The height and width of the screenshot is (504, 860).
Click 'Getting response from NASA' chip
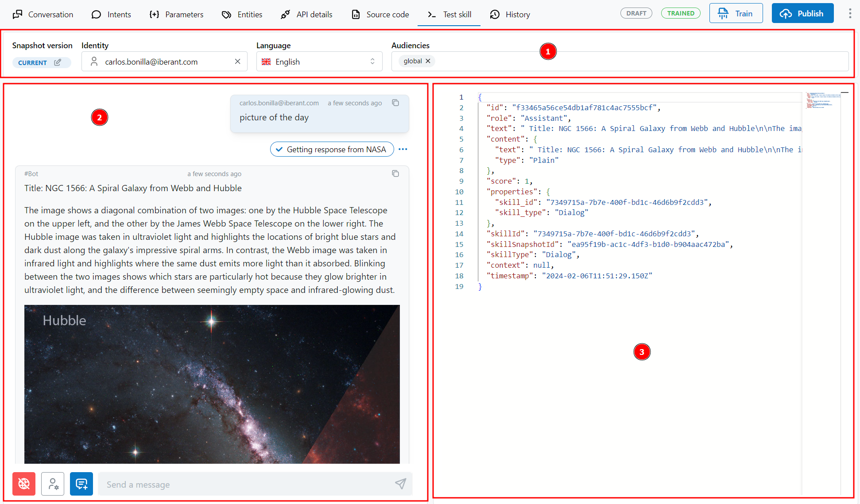click(x=332, y=149)
